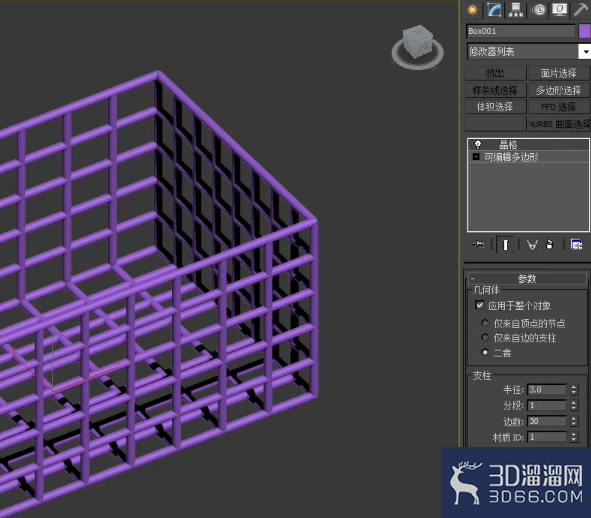
Task: Click the 体积选择 modifier button
Action: pos(495,107)
